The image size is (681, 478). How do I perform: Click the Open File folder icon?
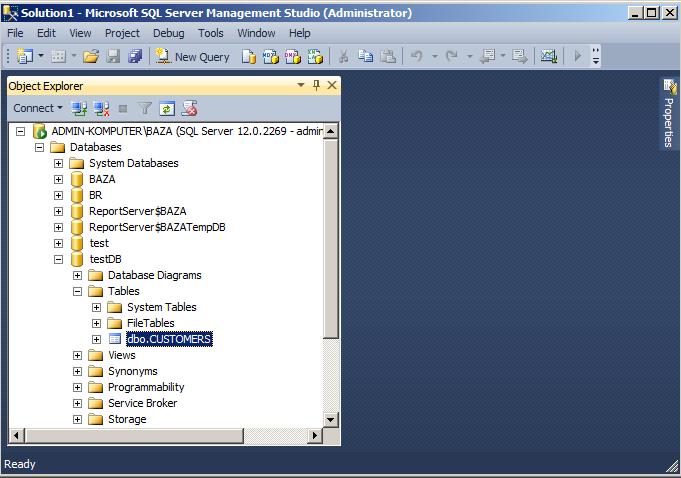91,56
